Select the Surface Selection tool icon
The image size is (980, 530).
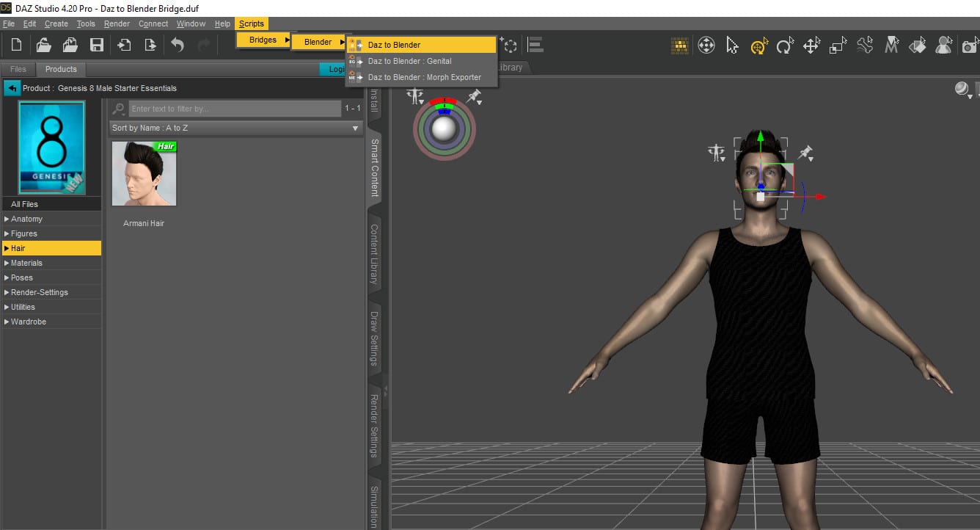click(x=918, y=46)
